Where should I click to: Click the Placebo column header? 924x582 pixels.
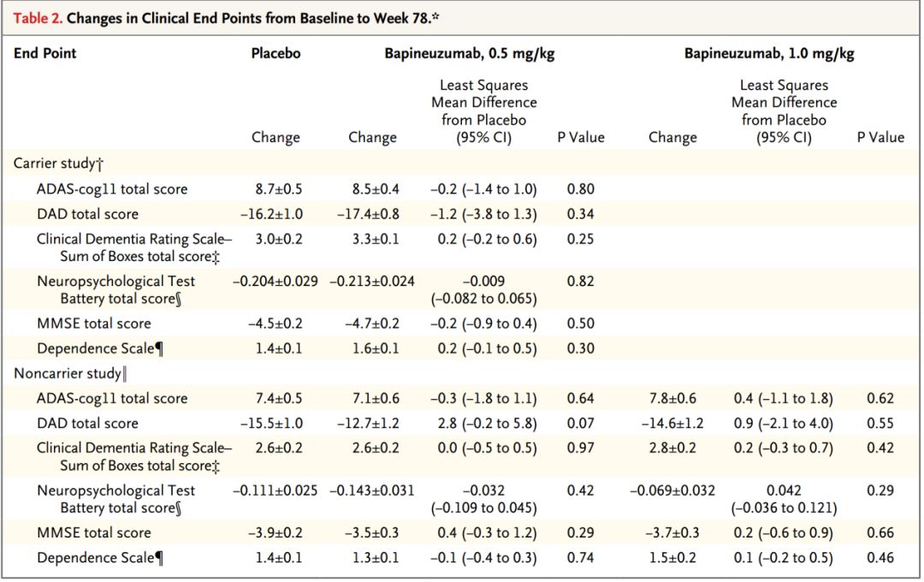click(x=275, y=53)
